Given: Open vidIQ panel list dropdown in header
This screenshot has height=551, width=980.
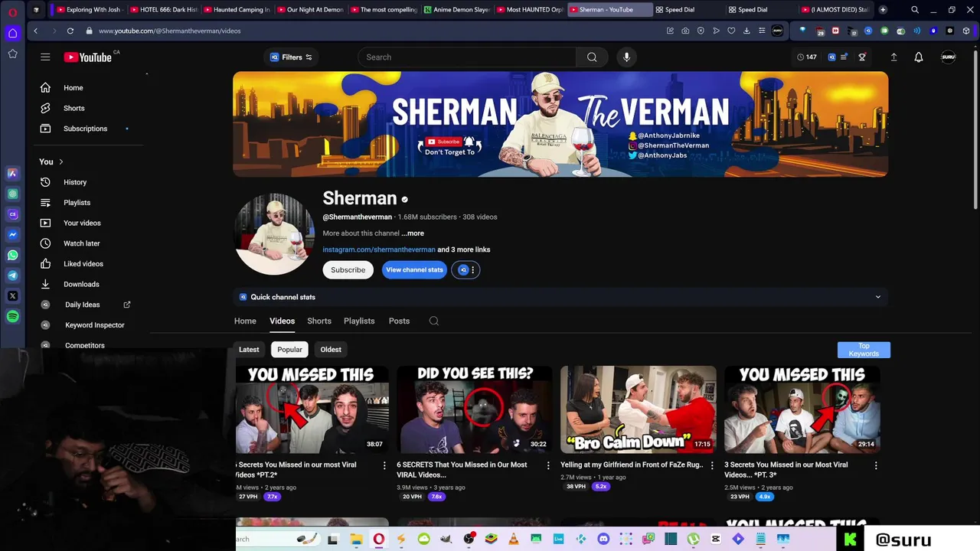Looking at the screenshot, I should point(844,57).
